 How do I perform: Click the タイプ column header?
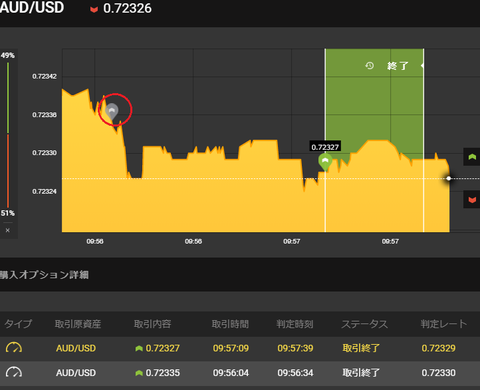click(18, 324)
